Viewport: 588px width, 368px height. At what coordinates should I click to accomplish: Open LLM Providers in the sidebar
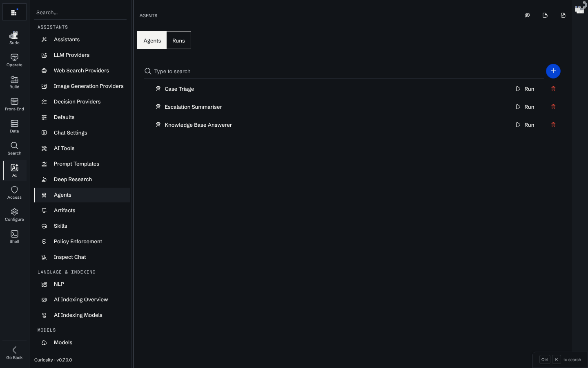click(x=82, y=55)
